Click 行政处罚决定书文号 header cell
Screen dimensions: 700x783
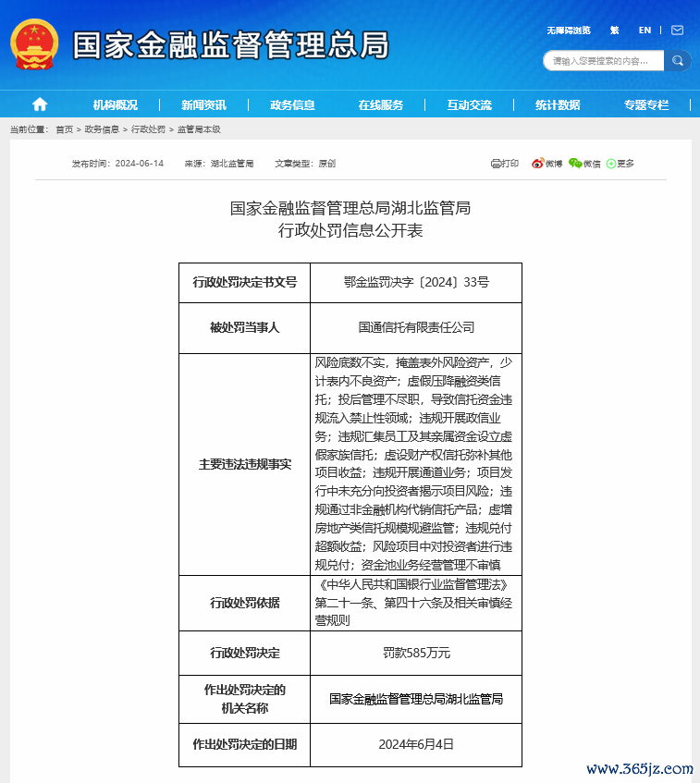tap(245, 282)
